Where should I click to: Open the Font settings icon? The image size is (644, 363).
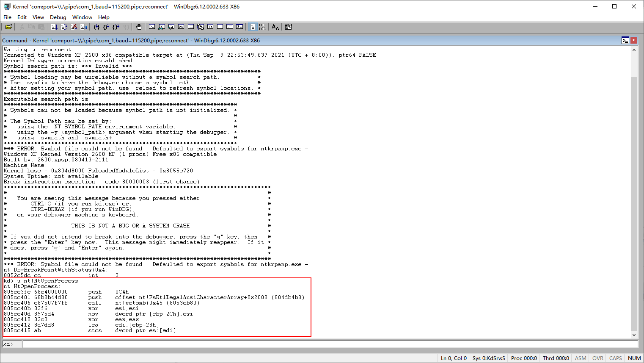pyautogui.click(x=275, y=27)
